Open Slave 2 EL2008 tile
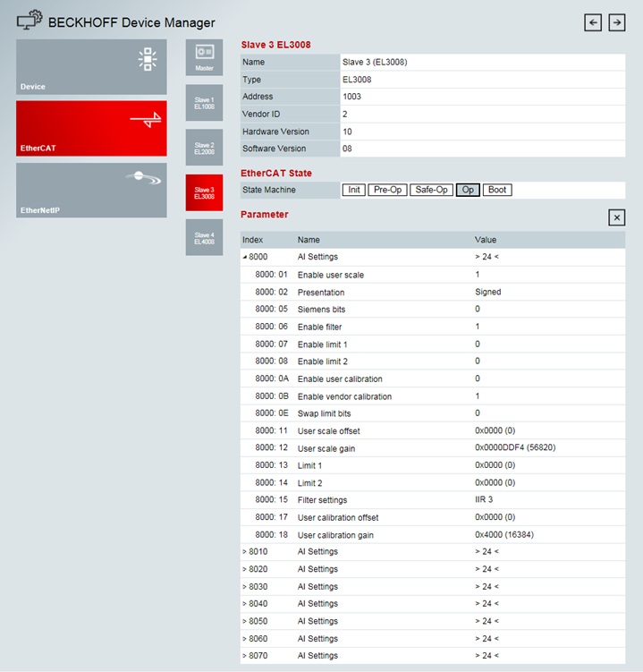 click(204, 148)
